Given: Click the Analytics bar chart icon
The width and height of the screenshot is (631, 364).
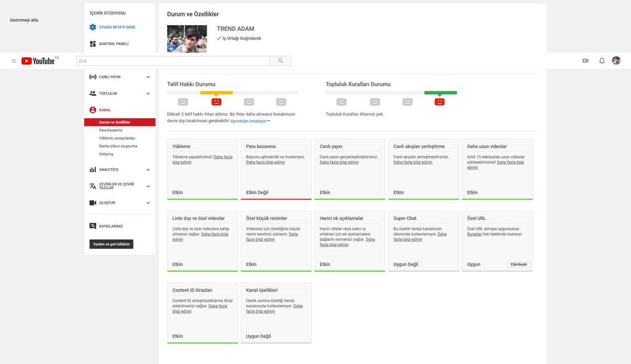Looking at the screenshot, I should click(93, 170).
